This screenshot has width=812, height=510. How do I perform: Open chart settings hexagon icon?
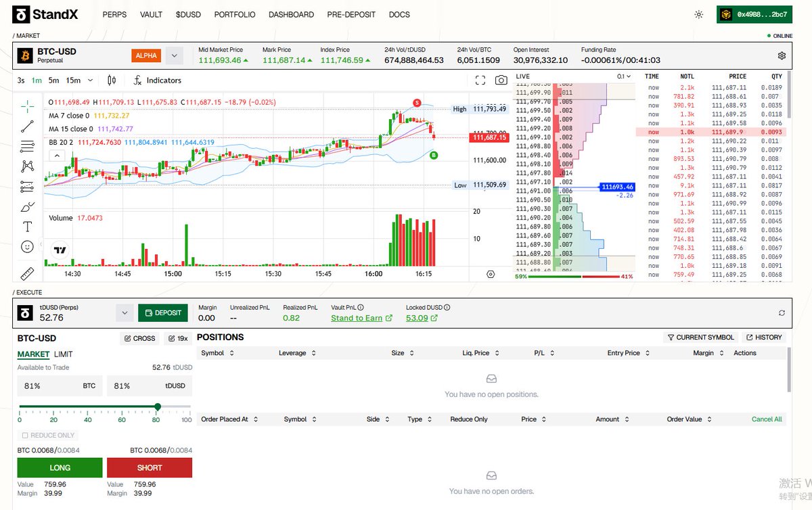(491, 274)
